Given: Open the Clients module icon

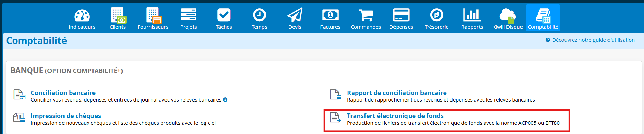Looking at the screenshot, I should [x=118, y=15].
